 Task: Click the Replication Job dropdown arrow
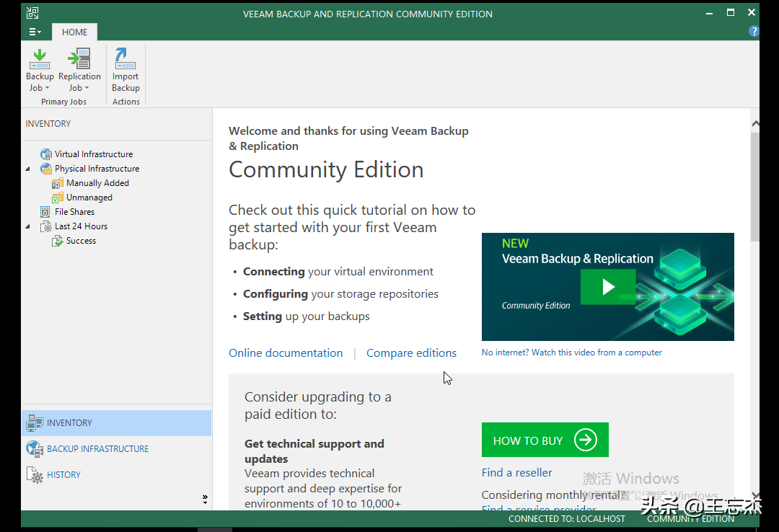click(87, 88)
